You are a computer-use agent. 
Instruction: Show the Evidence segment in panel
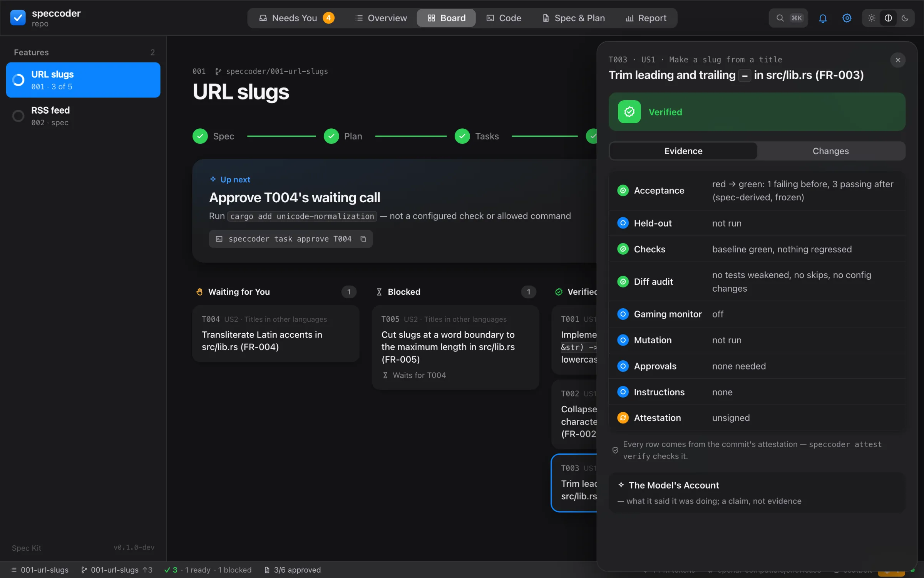pos(683,151)
